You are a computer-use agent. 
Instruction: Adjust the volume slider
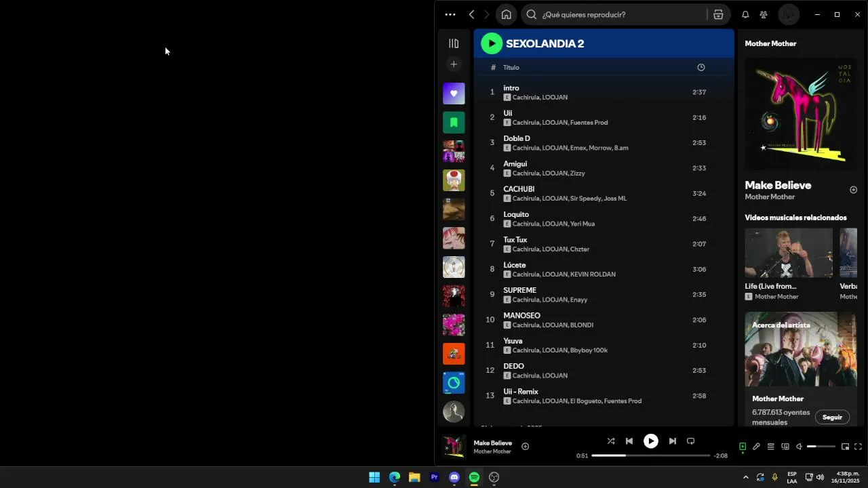[821, 447]
